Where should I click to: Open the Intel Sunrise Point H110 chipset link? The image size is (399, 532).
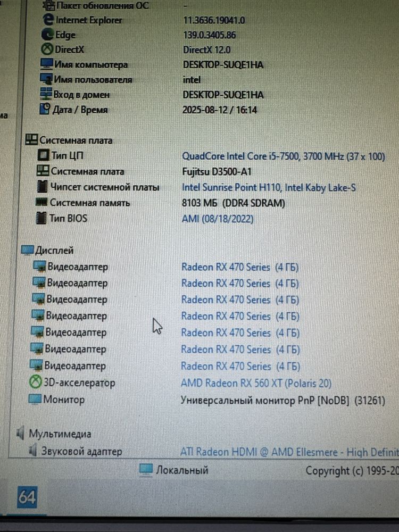tap(269, 187)
